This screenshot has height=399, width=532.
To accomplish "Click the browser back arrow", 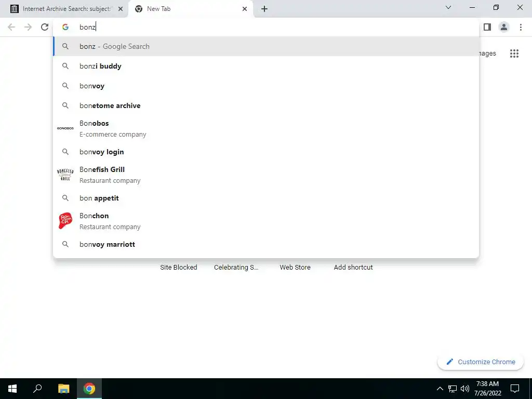I will [x=11, y=27].
